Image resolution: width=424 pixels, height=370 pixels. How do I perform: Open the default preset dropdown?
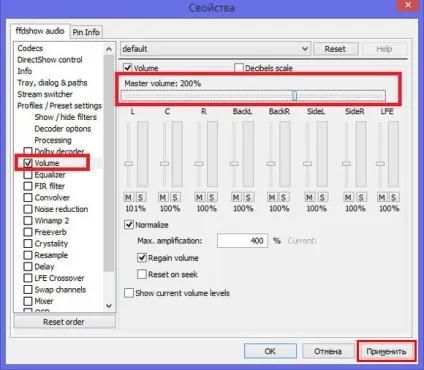coord(215,49)
